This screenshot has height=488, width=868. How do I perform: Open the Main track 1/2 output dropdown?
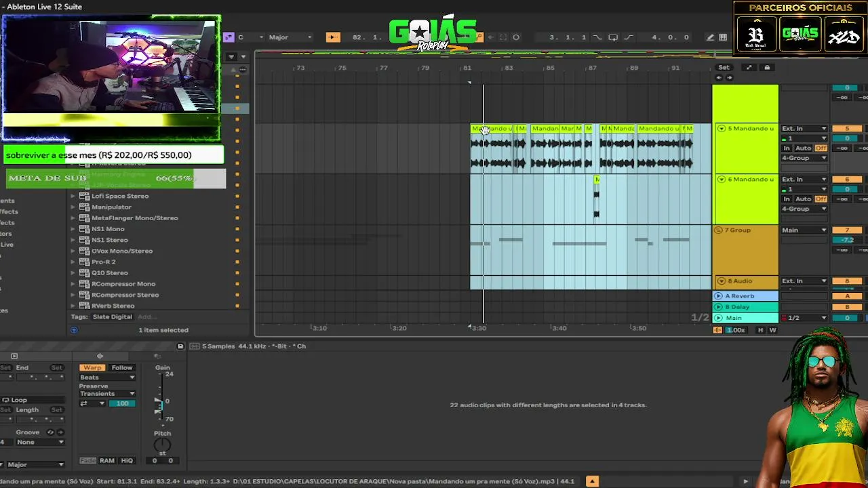click(x=804, y=318)
